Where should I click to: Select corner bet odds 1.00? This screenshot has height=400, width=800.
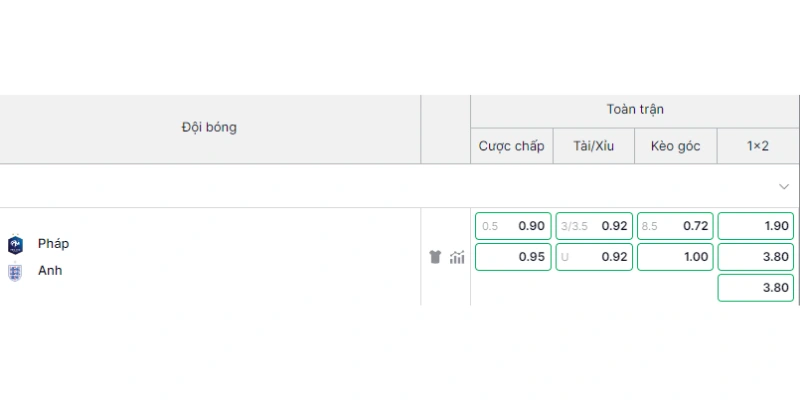click(676, 257)
